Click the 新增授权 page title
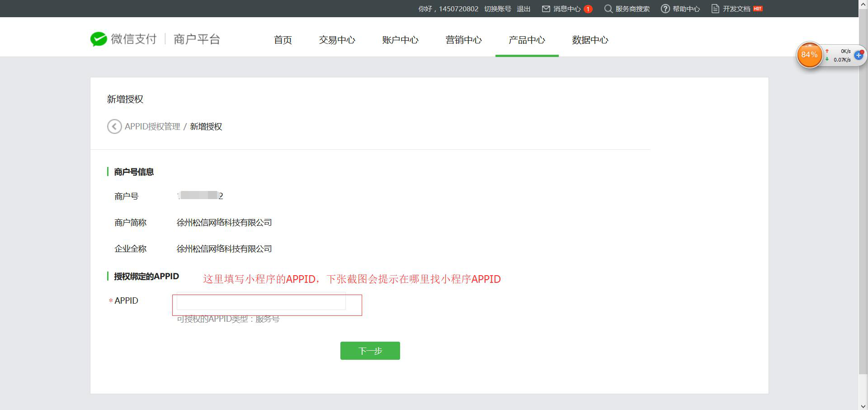The height and width of the screenshot is (410, 868). (125, 99)
